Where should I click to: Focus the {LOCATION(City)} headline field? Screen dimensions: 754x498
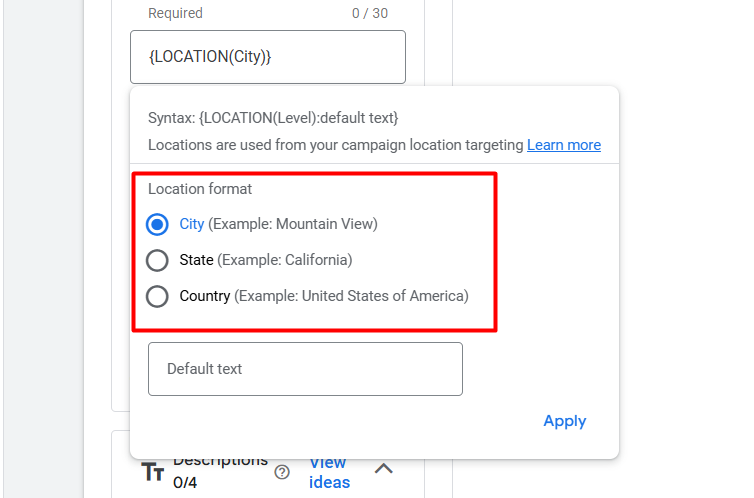click(267, 57)
